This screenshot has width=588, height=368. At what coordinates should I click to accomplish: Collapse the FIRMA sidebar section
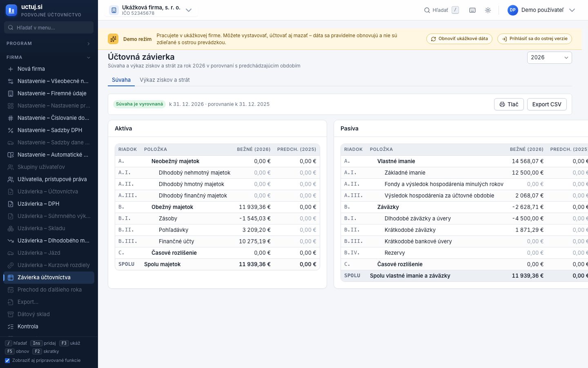(49, 57)
